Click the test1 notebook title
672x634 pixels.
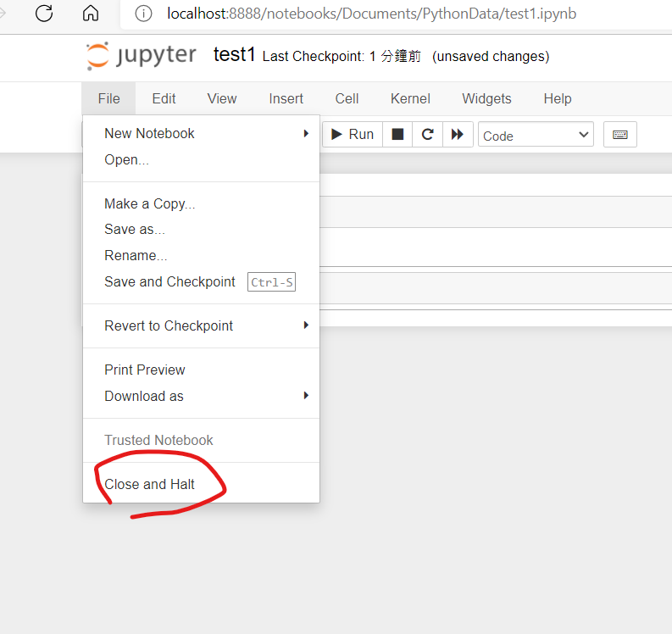[x=234, y=55]
